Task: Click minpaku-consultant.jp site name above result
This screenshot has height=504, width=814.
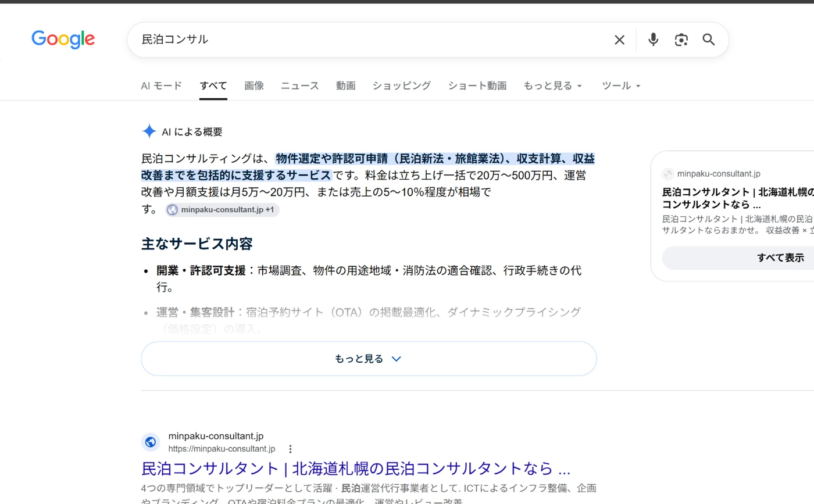Action: point(216,436)
